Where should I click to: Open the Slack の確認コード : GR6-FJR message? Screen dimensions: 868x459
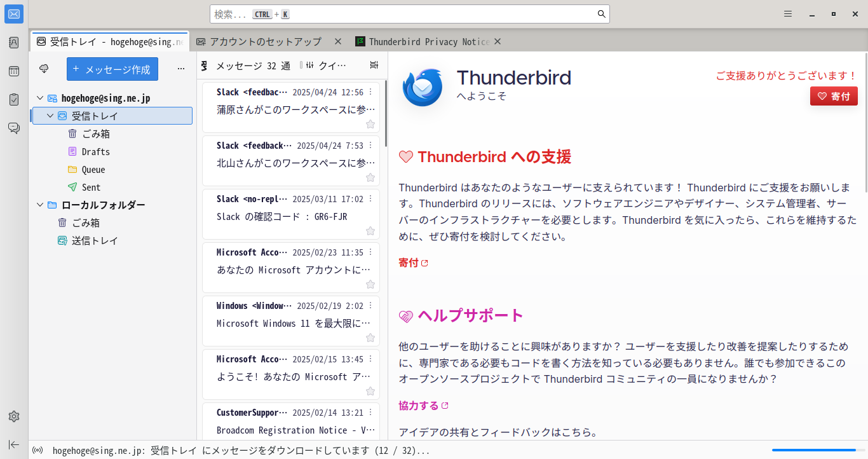point(291,214)
